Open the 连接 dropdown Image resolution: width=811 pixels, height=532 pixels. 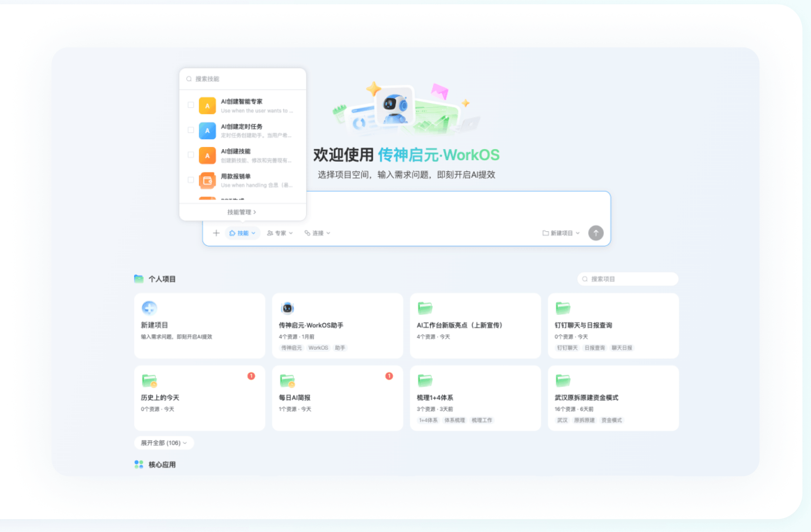pos(318,233)
